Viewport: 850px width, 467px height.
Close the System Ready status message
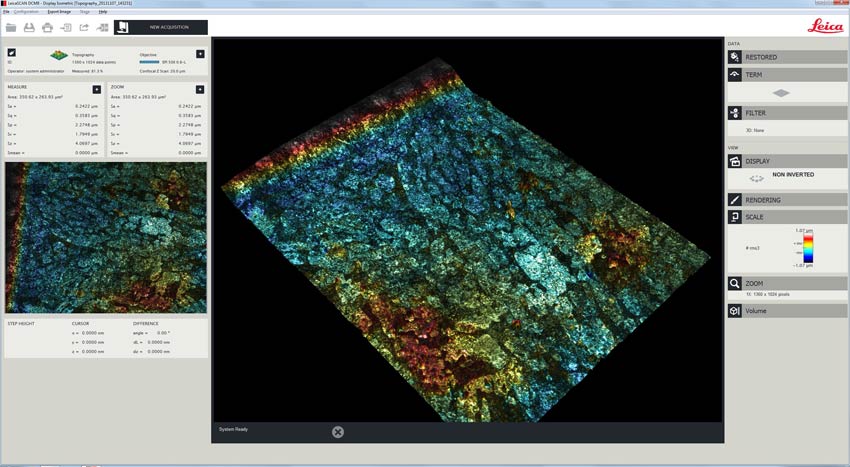click(337, 431)
